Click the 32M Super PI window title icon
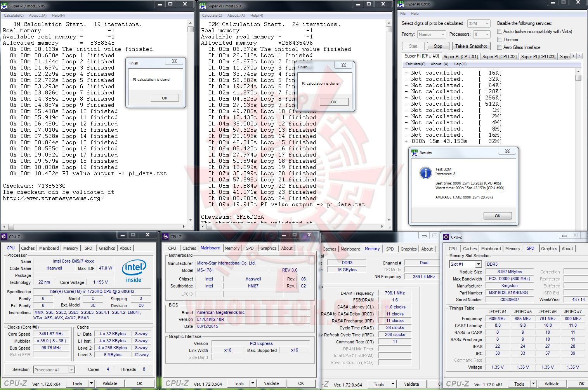588x390 pixels. (x=203, y=5)
